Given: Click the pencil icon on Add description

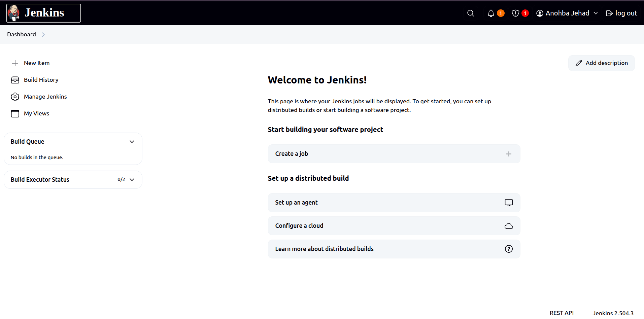Looking at the screenshot, I should tap(579, 63).
